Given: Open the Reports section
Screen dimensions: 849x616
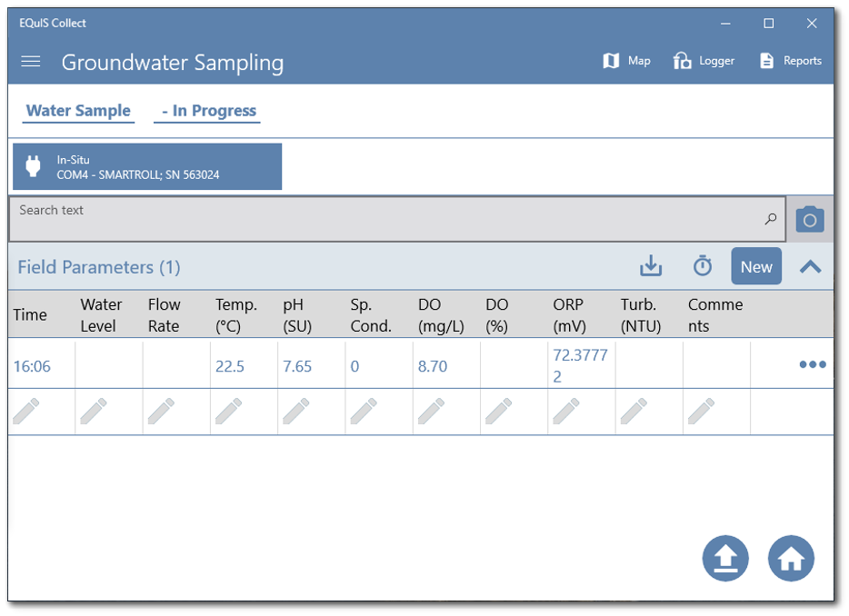Looking at the screenshot, I should [x=790, y=60].
